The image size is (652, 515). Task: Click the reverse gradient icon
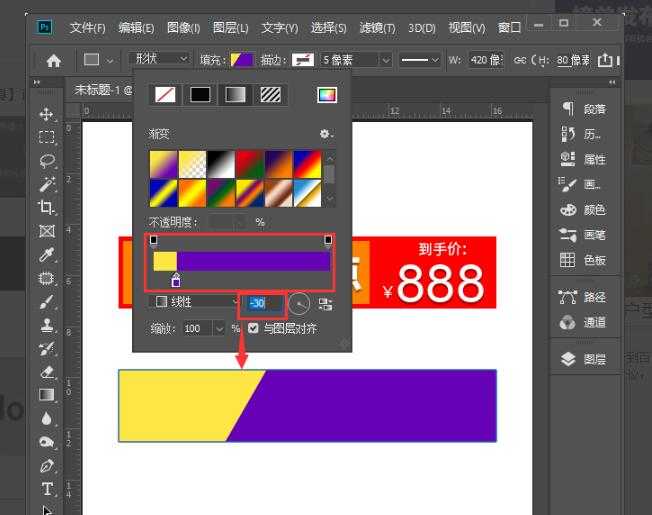pyautogui.click(x=325, y=303)
